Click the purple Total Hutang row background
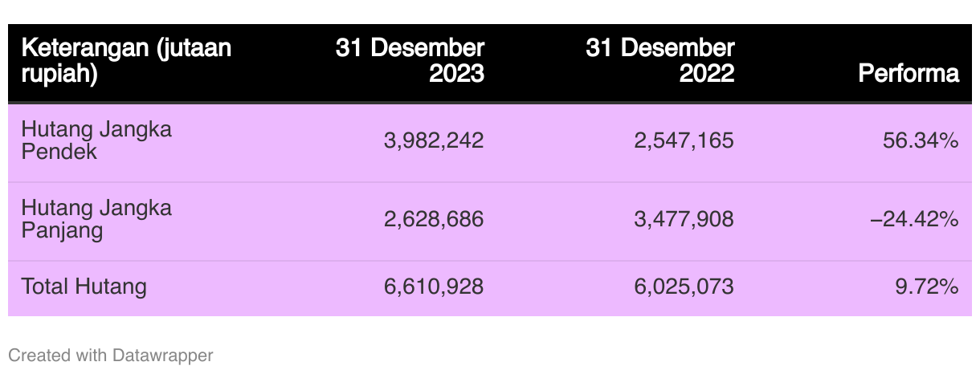This screenshot has width=980, height=374. tap(490, 288)
